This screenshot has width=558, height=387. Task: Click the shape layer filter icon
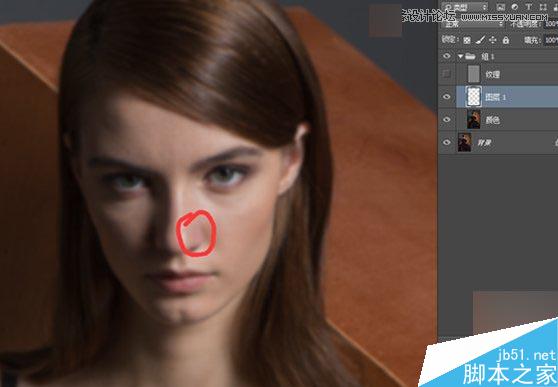pyautogui.click(x=543, y=7)
